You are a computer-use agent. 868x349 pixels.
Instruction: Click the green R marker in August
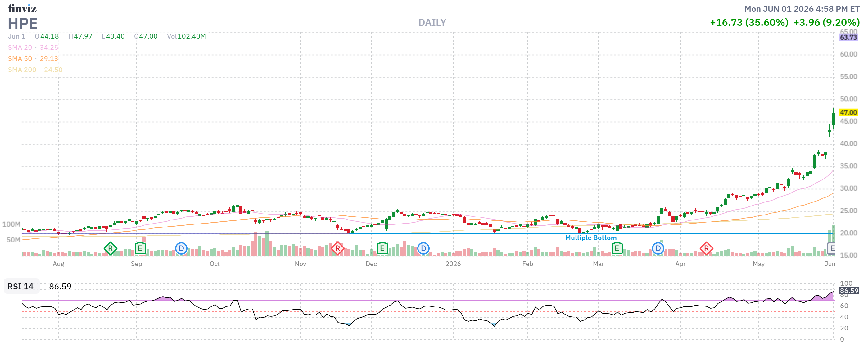pyautogui.click(x=110, y=249)
